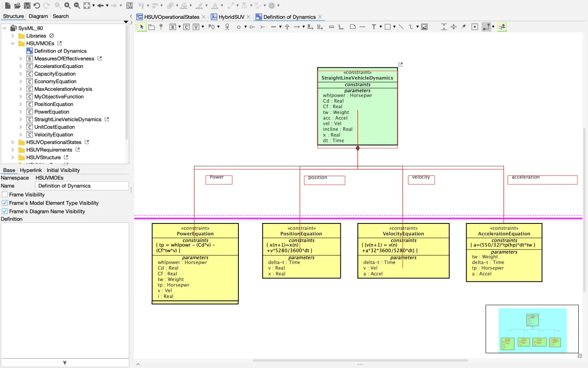Select the Actor stick figure tool
This screenshot has width=588, height=368.
click(x=227, y=27)
